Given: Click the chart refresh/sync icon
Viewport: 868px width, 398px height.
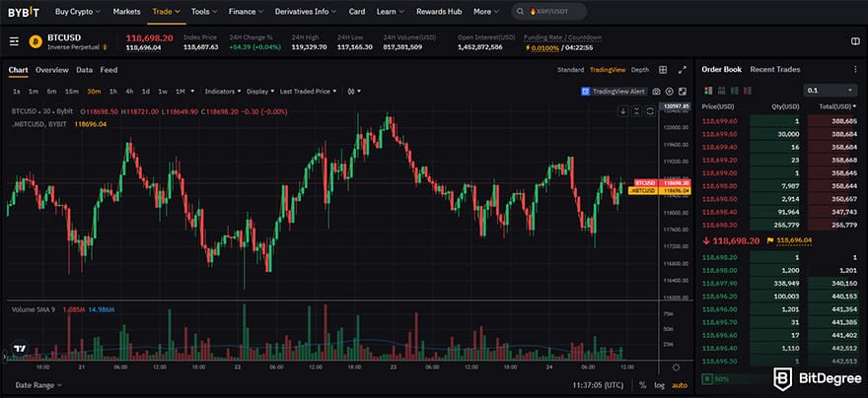Looking at the screenshot, I should (x=650, y=111).
